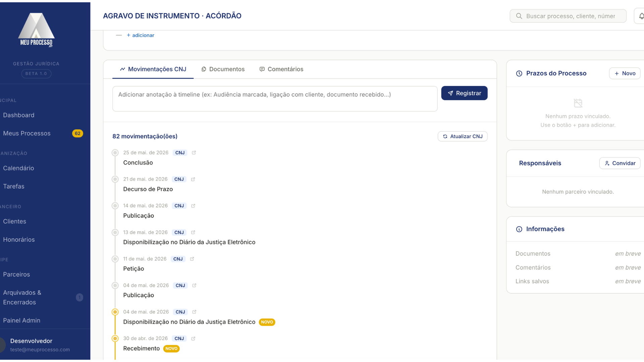The height and width of the screenshot is (362, 644).
Task: Click the teste@meuprocesso.com email
Action: tap(40, 350)
